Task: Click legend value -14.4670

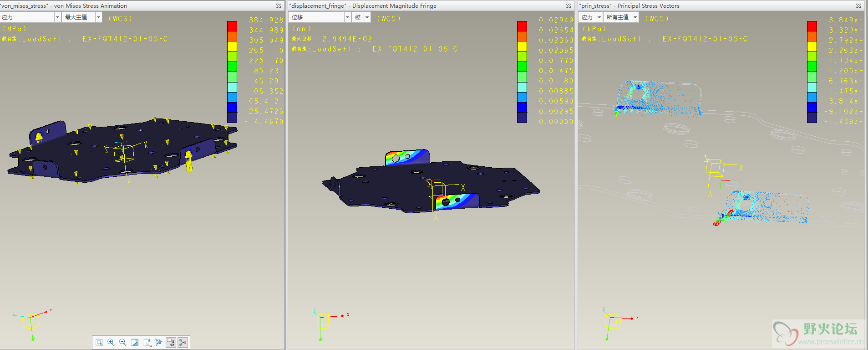Action: [x=264, y=122]
